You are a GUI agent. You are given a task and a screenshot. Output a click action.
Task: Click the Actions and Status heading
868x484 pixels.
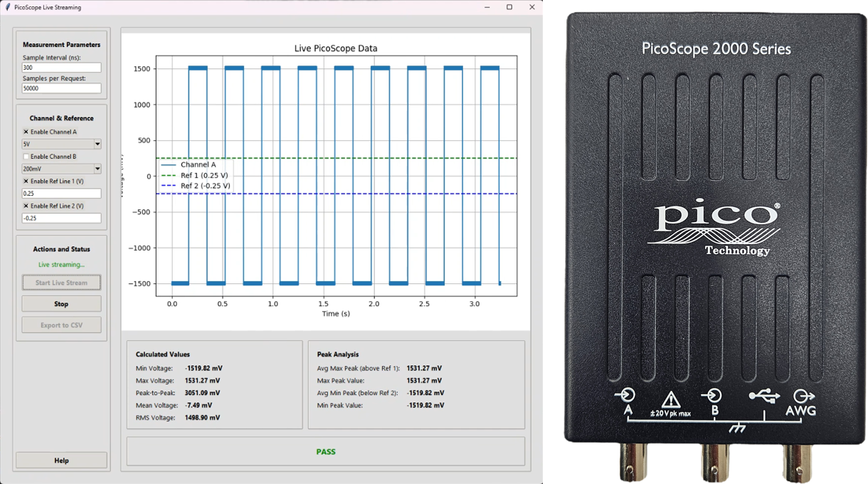(61, 249)
